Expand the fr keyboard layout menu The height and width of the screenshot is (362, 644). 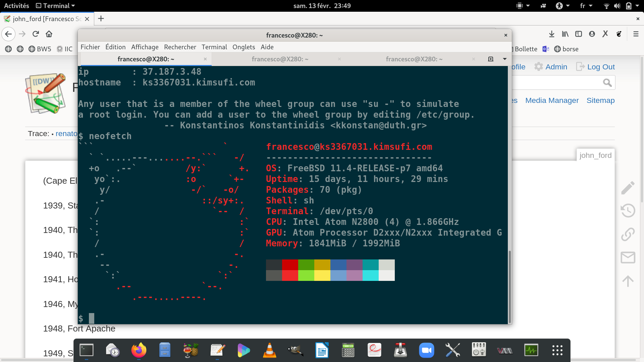[x=586, y=6]
